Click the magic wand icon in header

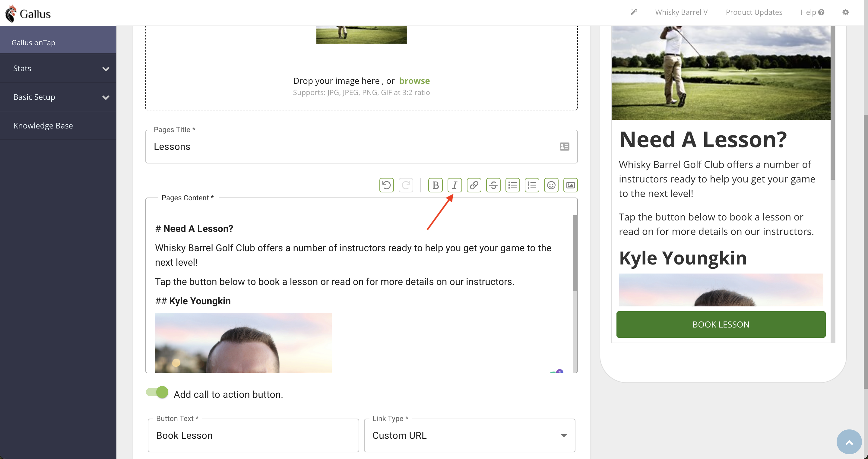[x=634, y=12]
